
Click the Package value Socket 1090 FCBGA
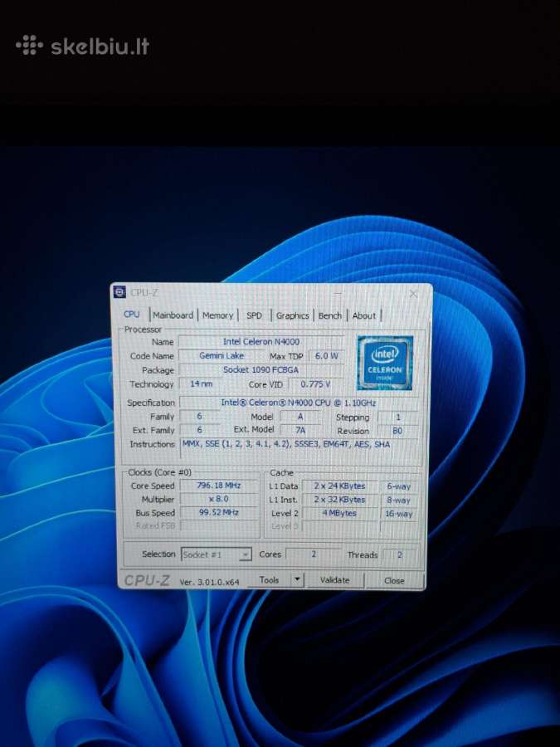coord(261,369)
